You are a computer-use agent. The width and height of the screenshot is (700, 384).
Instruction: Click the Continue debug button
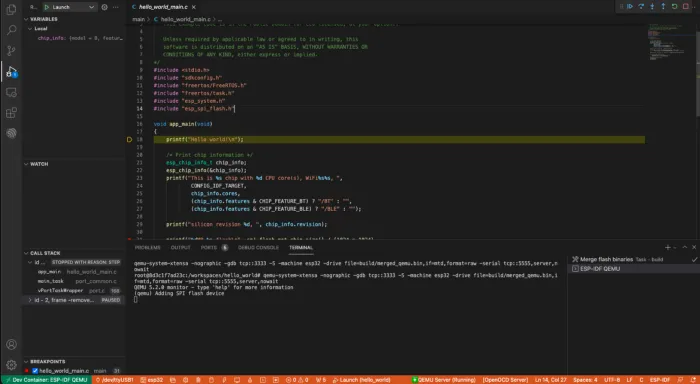(x=630, y=6)
